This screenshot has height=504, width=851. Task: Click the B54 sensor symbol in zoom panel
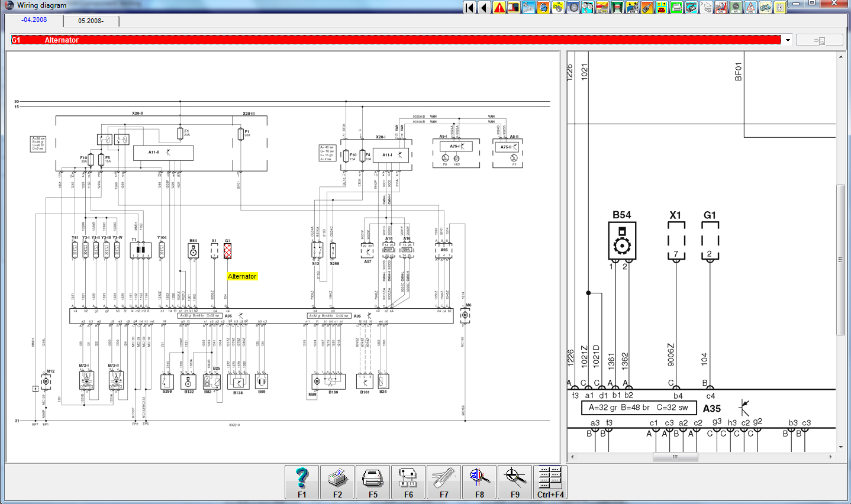[622, 241]
